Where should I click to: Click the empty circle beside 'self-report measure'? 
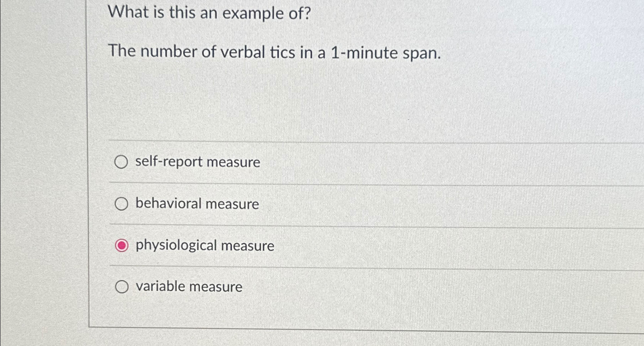pyautogui.click(x=122, y=162)
